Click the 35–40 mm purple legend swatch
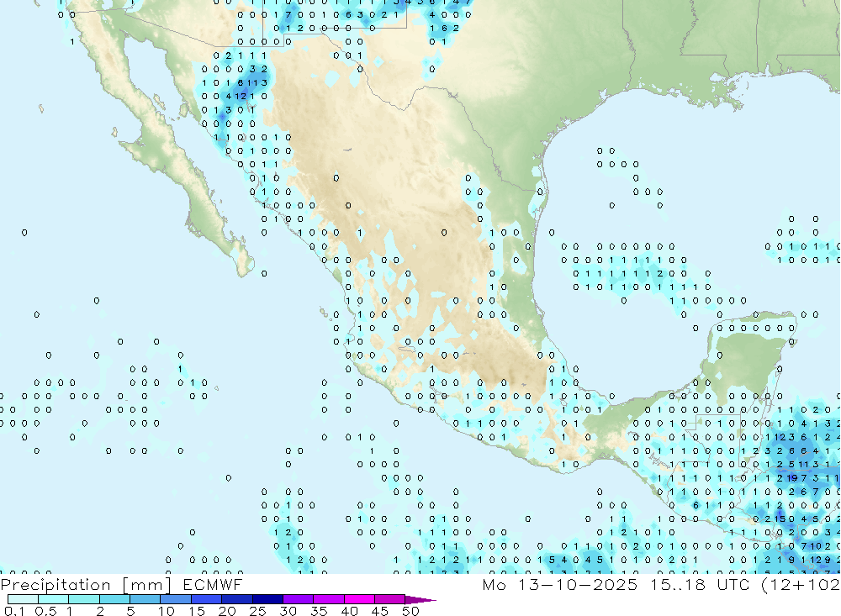The width and height of the screenshot is (841, 616). pyautogui.click(x=328, y=599)
